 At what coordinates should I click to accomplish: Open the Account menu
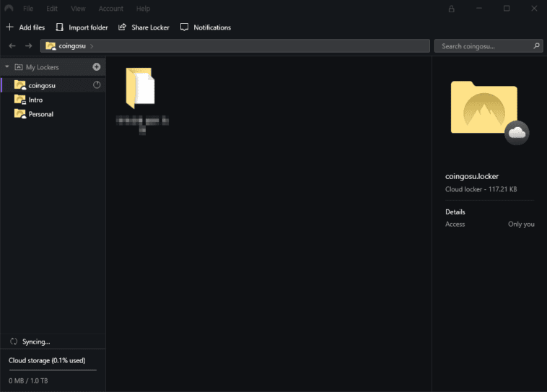(x=111, y=9)
